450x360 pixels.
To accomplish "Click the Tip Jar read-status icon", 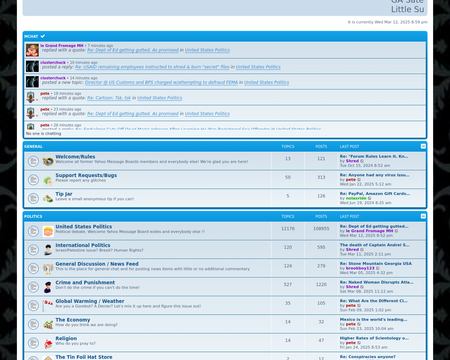I will [x=33, y=199].
